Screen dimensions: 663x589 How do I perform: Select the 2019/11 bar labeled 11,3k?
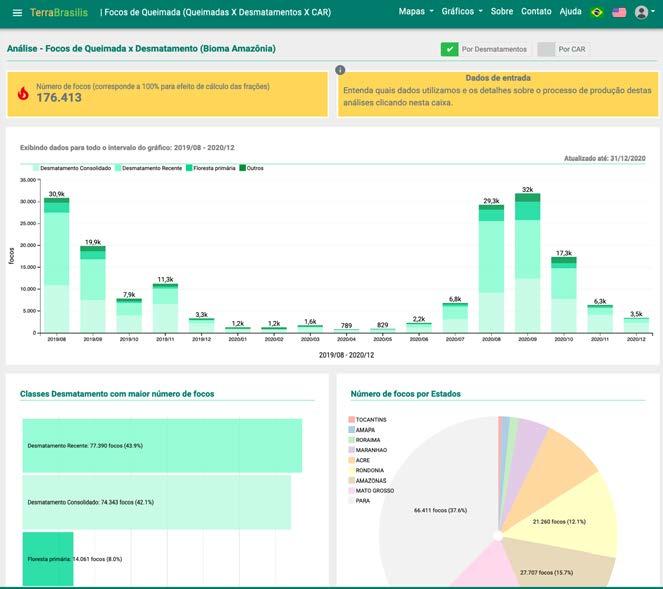coord(165,308)
